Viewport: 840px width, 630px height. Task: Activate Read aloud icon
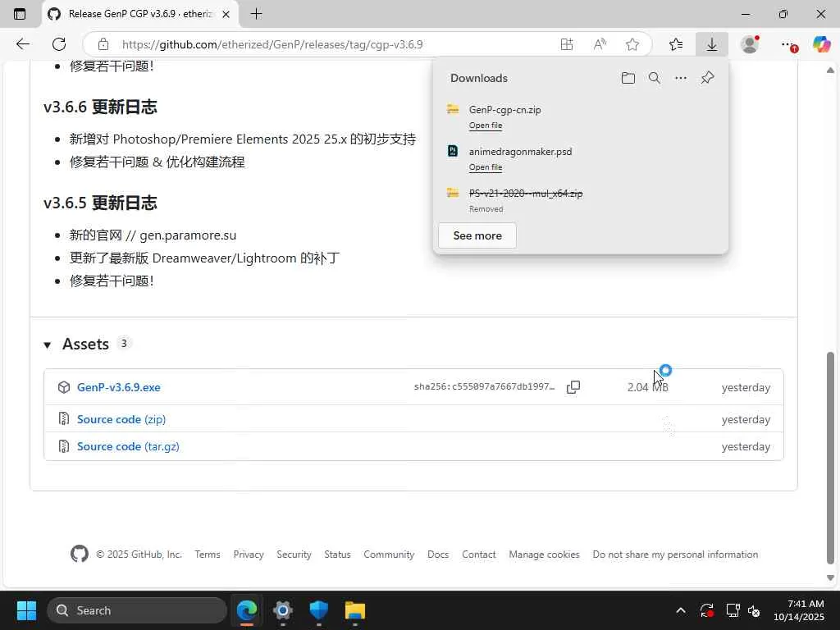[x=600, y=44]
